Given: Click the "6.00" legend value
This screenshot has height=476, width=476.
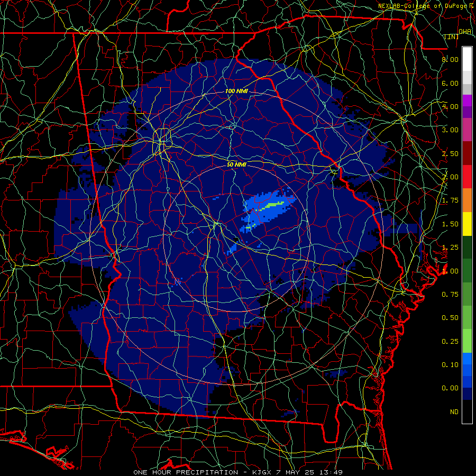Looking at the screenshot, I should point(450,83).
